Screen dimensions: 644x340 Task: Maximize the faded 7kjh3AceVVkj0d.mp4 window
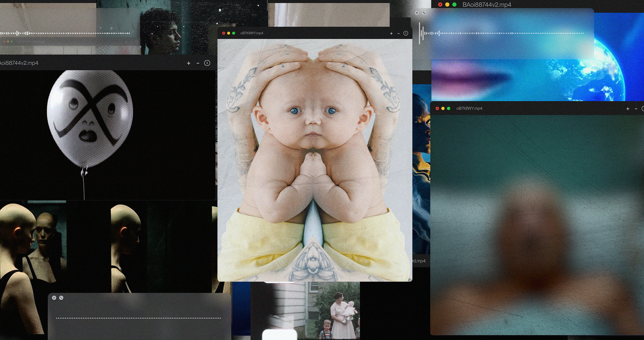12,42
